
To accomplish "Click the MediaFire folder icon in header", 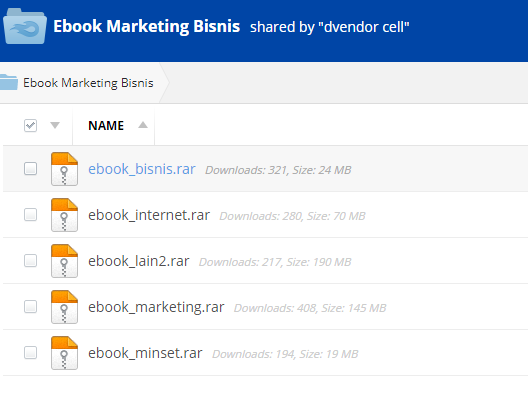I will [x=25, y=26].
